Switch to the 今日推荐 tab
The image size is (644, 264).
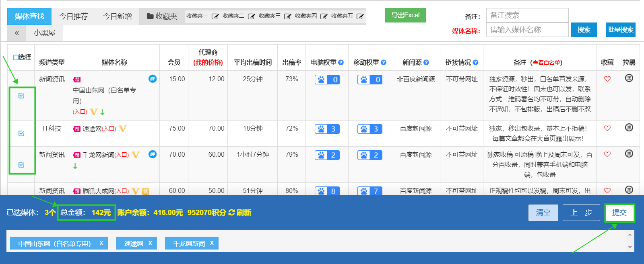[x=73, y=16]
